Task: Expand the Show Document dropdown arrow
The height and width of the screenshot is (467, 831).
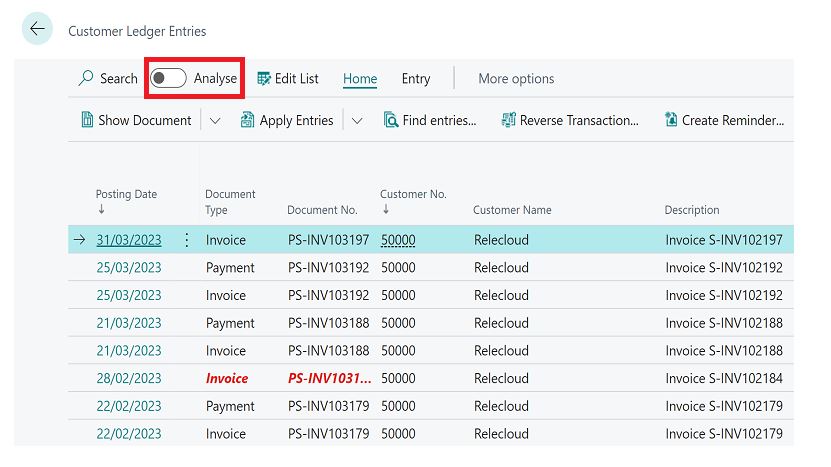Action: pyautogui.click(x=214, y=121)
